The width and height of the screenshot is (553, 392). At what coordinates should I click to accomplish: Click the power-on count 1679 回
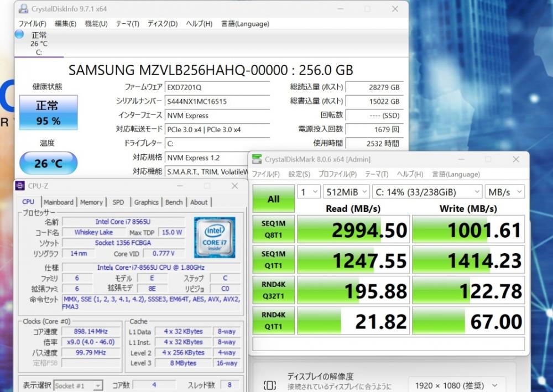[x=374, y=129]
